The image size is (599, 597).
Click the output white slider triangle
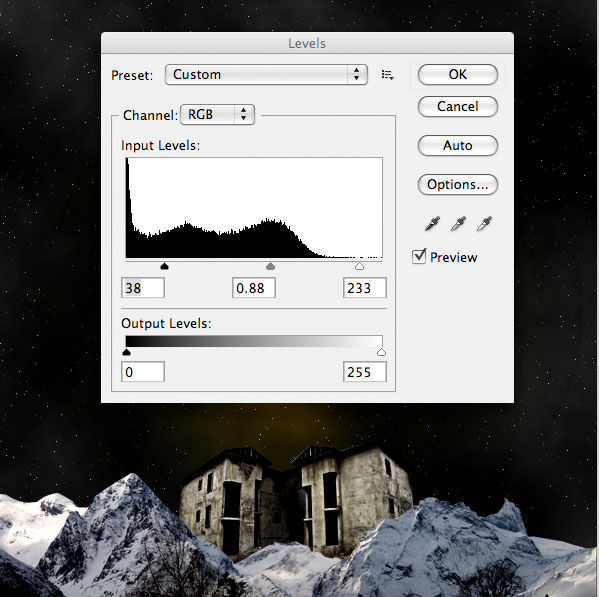coord(381,352)
